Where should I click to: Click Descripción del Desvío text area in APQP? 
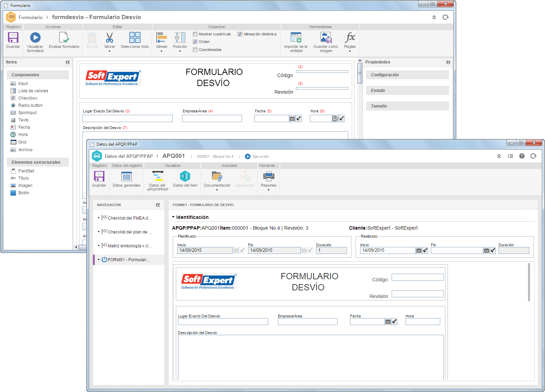[x=311, y=357]
